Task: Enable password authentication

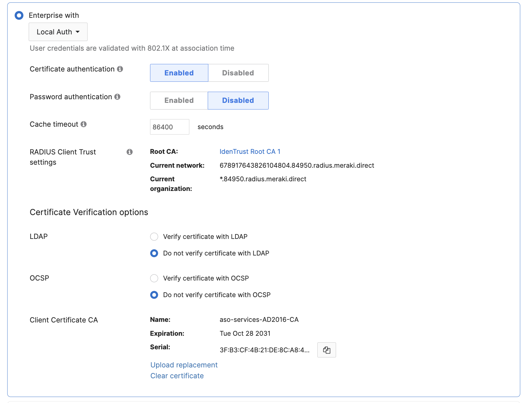Action: [x=179, y=100]
